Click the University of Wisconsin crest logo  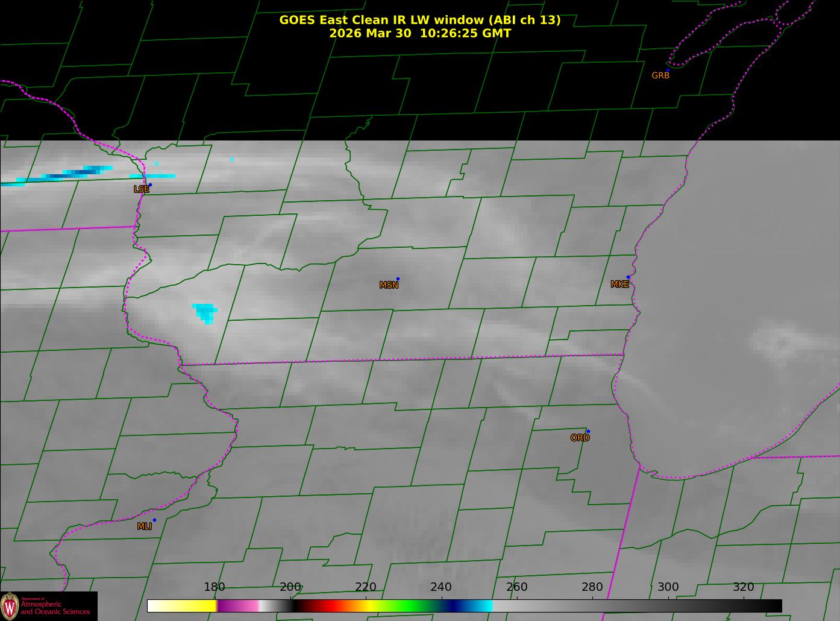(x=10, y=606)
